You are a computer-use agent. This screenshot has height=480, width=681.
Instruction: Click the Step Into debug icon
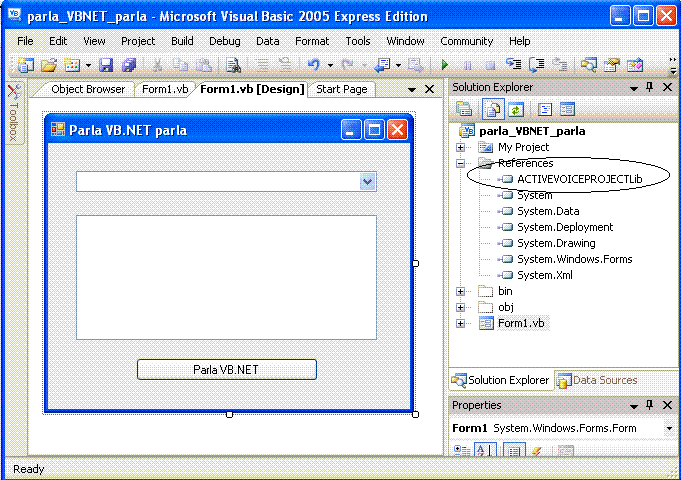pos(513,65)
